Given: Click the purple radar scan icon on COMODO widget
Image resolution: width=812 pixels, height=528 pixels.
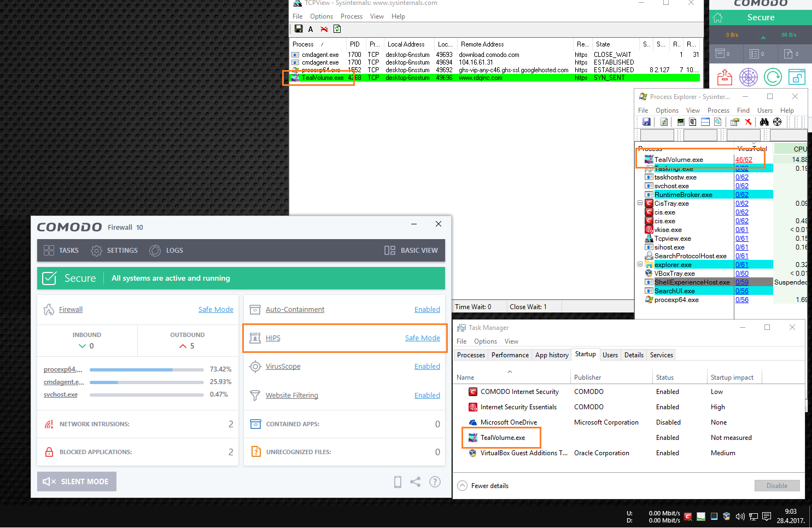Looking at the screenshot, I should [x=749, y=77].
